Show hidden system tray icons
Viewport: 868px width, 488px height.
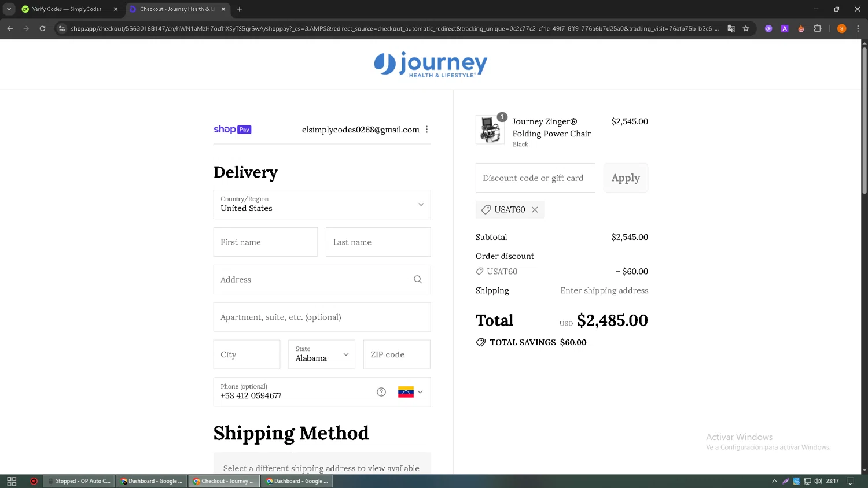coord(774,481)
